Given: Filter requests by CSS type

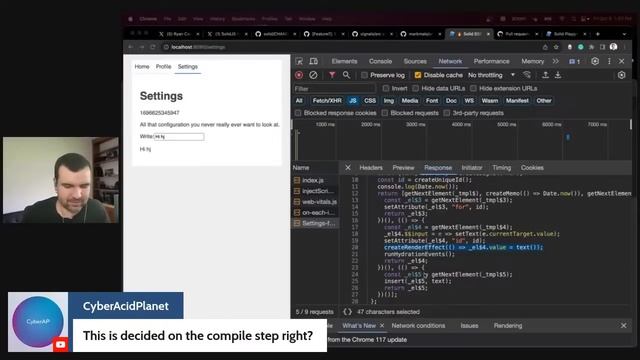Looking at the screenshot, I should 370,101.
